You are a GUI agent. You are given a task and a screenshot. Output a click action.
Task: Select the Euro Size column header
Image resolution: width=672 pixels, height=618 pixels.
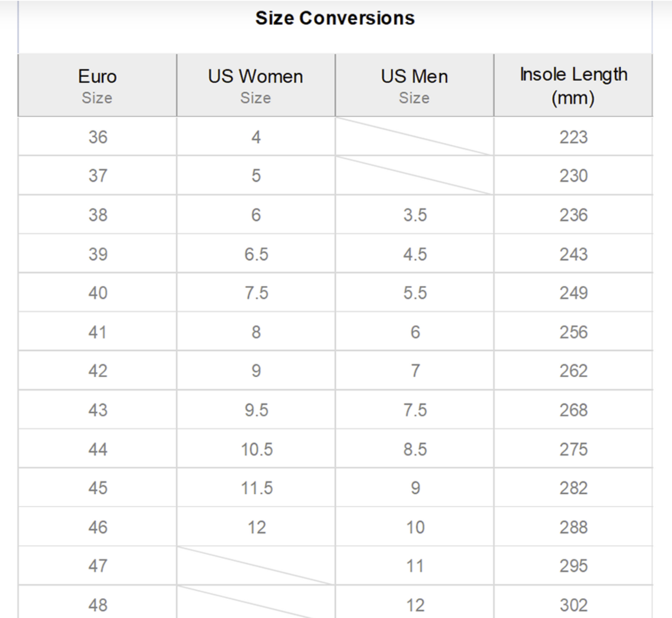(97, 86)
